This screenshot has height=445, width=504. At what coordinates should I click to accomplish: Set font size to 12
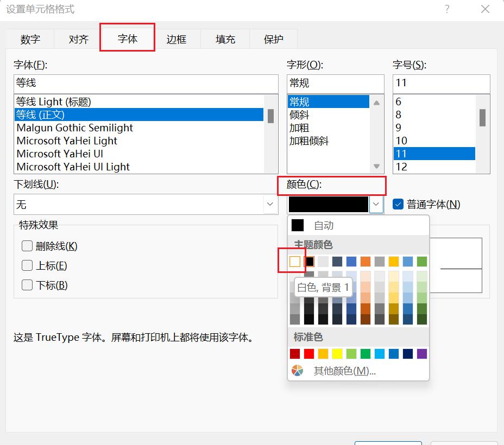point(434,167)
